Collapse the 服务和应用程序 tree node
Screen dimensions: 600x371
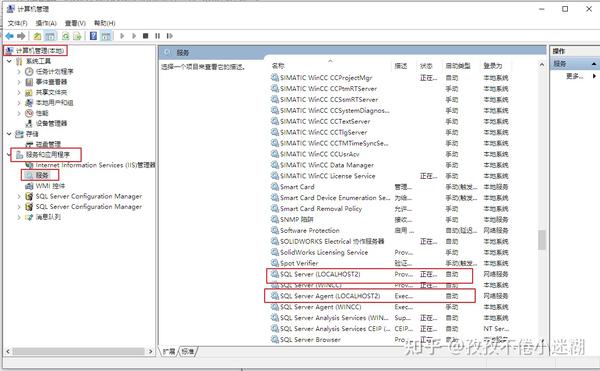8,155
